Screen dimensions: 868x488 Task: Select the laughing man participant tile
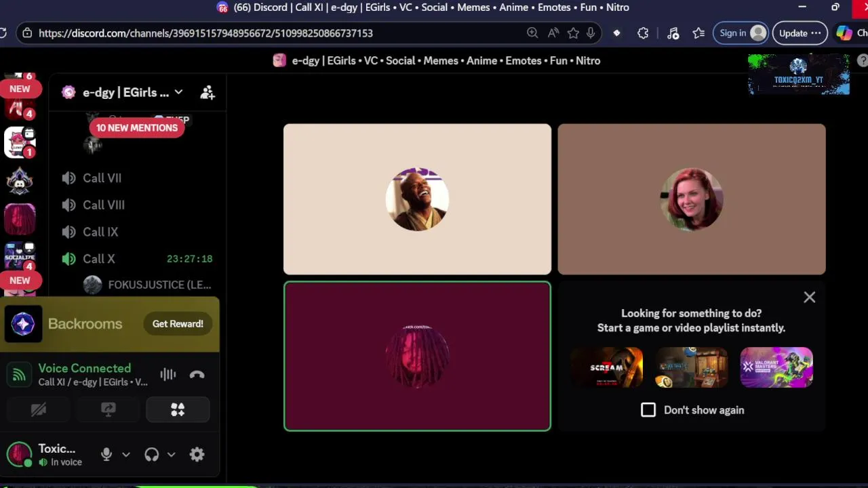click(417, 199)
